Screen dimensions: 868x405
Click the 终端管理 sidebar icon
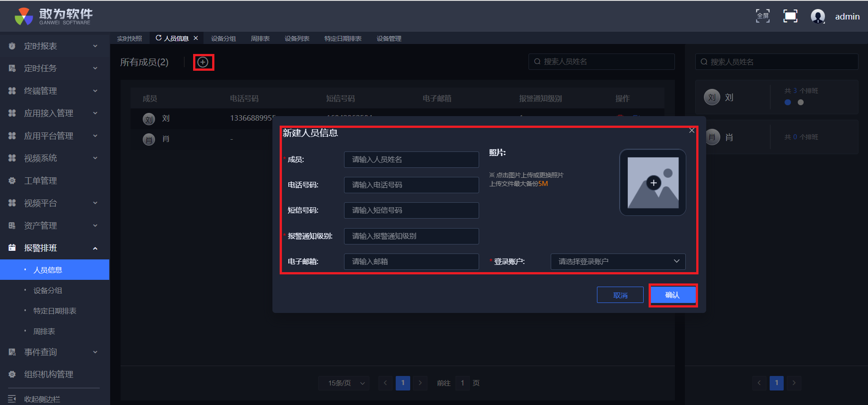tap(12, 91)
